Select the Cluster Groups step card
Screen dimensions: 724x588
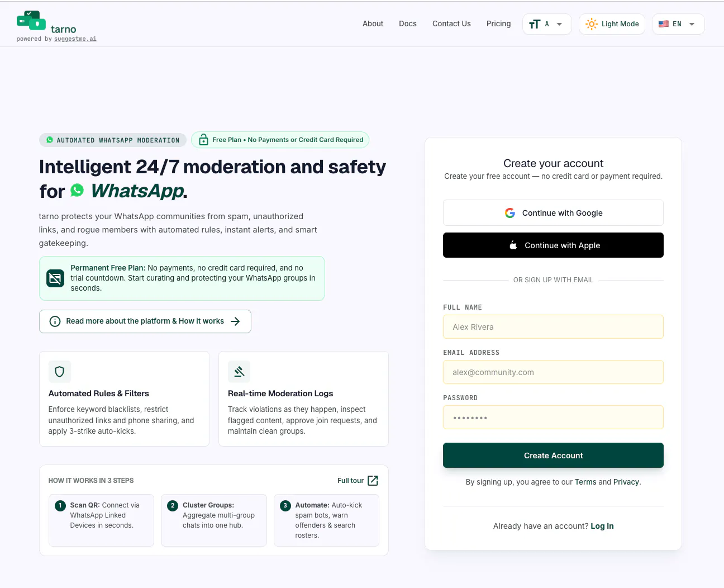click(x=214, y=520)
